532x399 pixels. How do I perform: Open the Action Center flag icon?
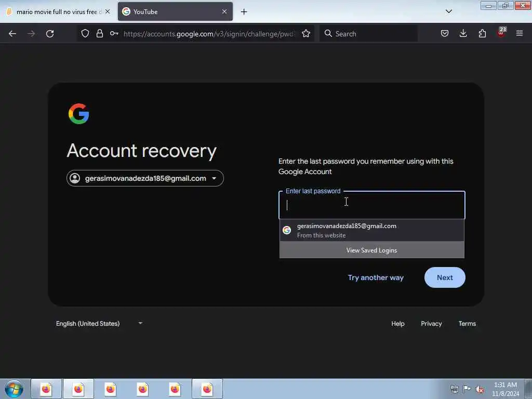[467, 389]
